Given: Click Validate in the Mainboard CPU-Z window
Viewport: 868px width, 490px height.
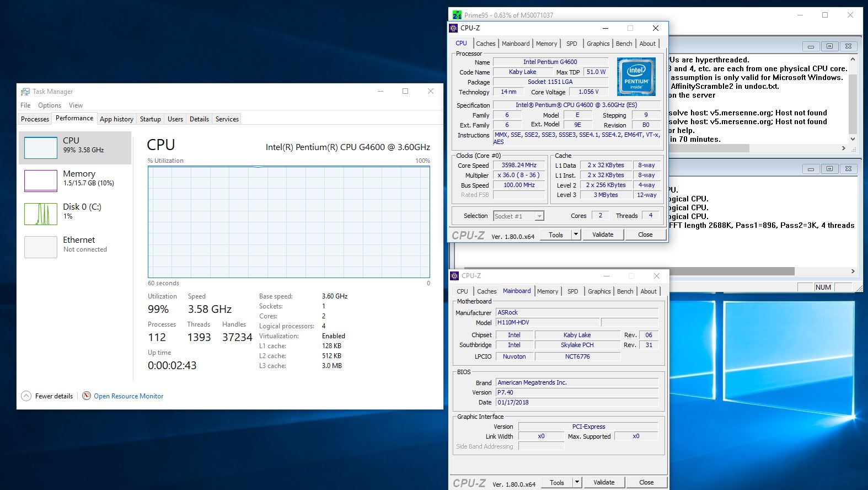Looking at the screenshot, I should click(x=604, y=482).
